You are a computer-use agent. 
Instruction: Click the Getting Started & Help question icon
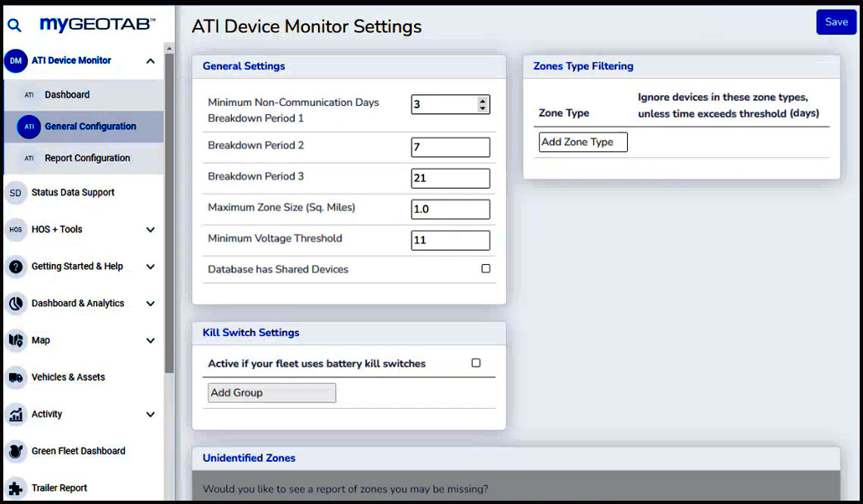tap(16, 266)
